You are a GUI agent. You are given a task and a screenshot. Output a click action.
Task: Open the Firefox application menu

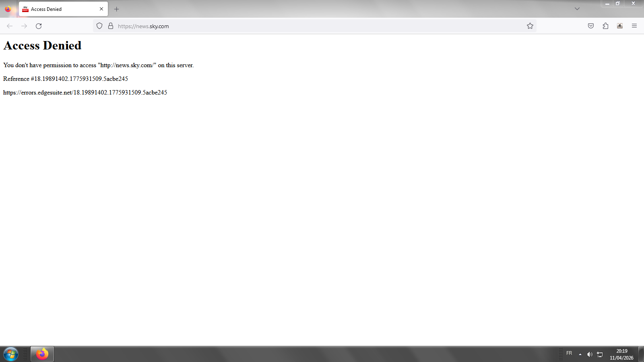634,26
